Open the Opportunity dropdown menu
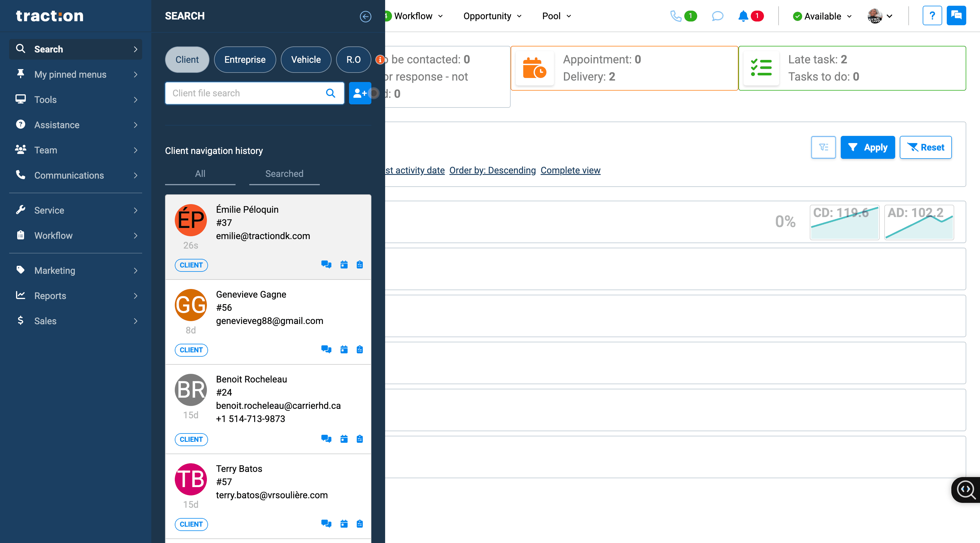 (x=492, y=16)
